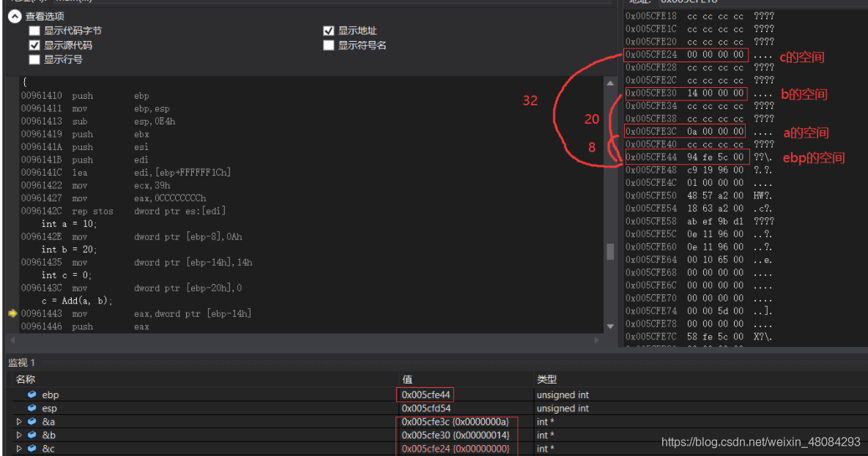Select the &a value 0x005cfe3c

coord(455,422)
